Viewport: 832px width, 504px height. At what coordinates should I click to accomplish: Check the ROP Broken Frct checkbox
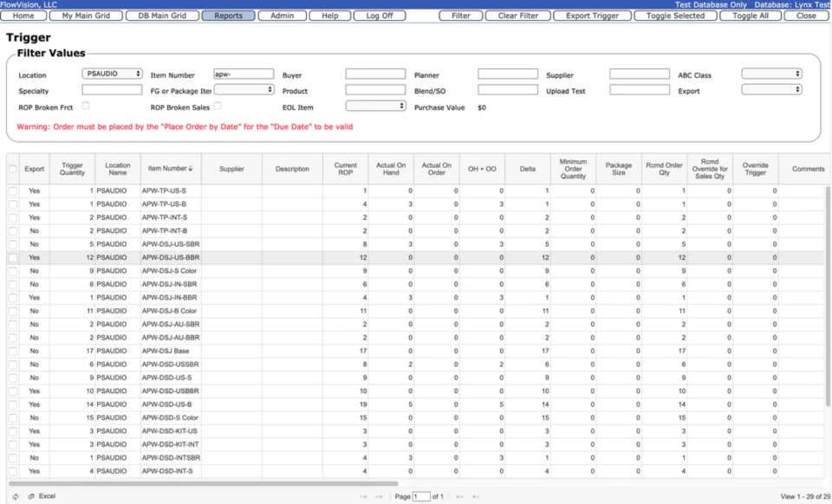tap(86, 106)
